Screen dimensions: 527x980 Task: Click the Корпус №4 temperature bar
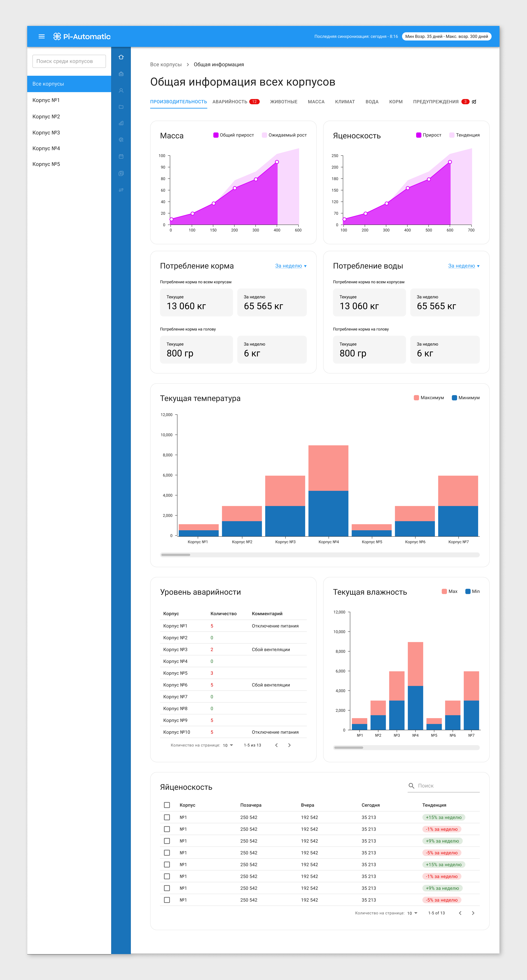pos(328,491)
